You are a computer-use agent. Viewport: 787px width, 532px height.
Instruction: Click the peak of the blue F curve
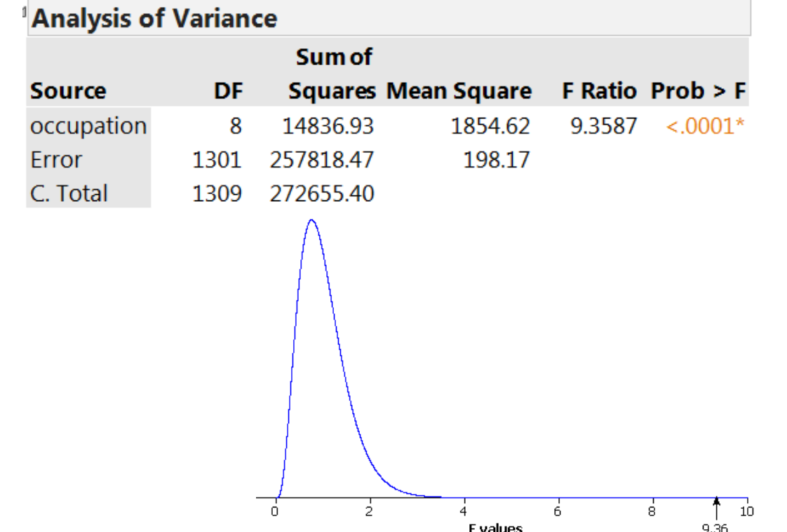tap(311, 221)
